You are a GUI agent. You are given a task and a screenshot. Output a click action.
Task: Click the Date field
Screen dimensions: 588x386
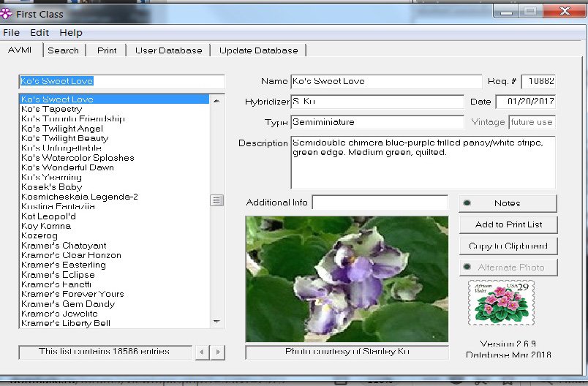(526, 102)
